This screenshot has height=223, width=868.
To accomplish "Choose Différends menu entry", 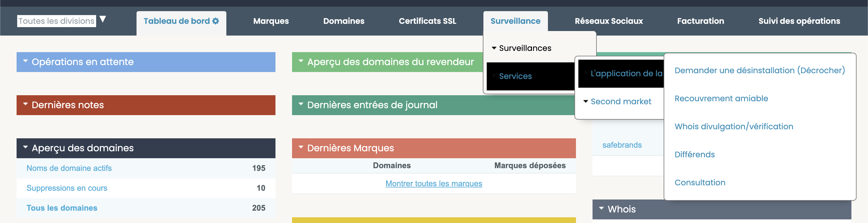I will [694, 154].
